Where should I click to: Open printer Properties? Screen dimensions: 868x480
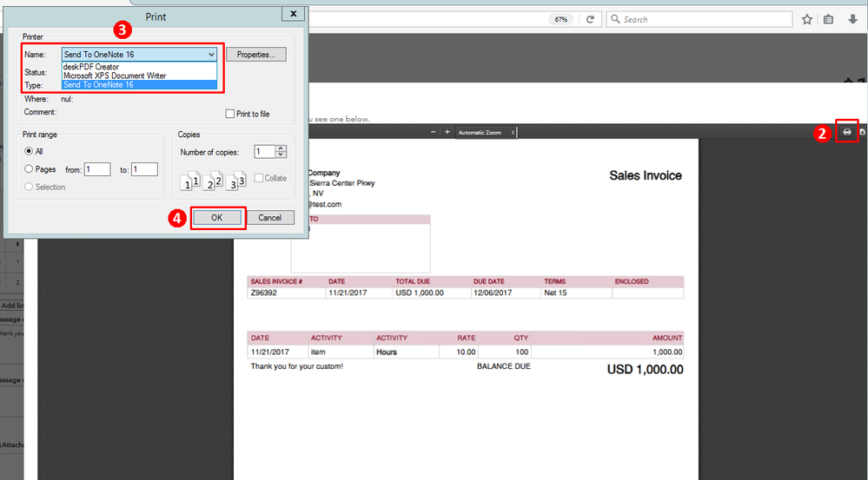point(256,54)
